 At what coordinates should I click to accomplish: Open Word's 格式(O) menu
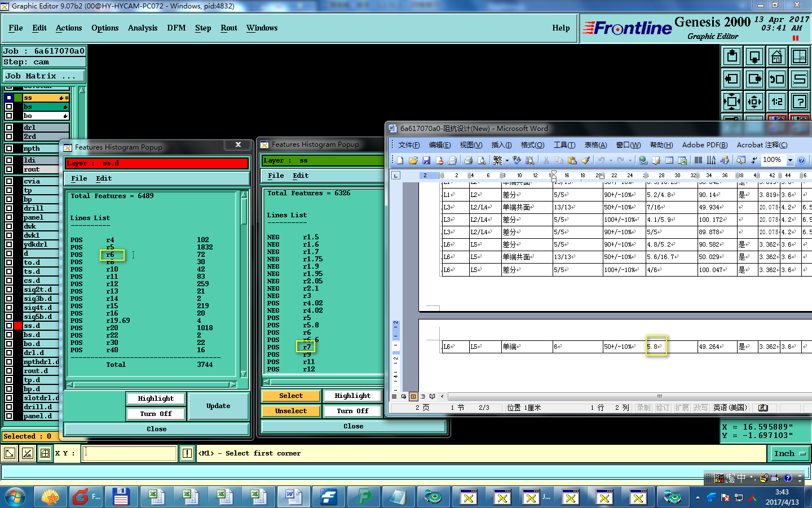[x=532, y=145]
